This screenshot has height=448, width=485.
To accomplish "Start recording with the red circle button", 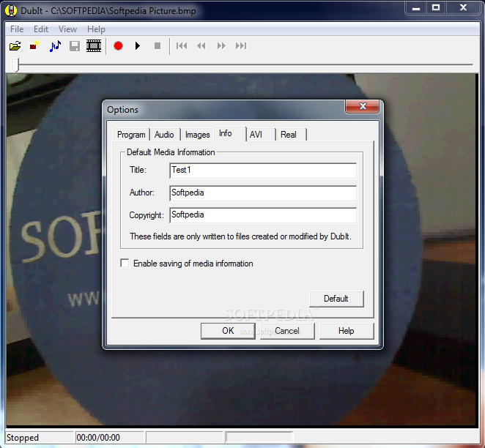I will [x=118, y=45].
